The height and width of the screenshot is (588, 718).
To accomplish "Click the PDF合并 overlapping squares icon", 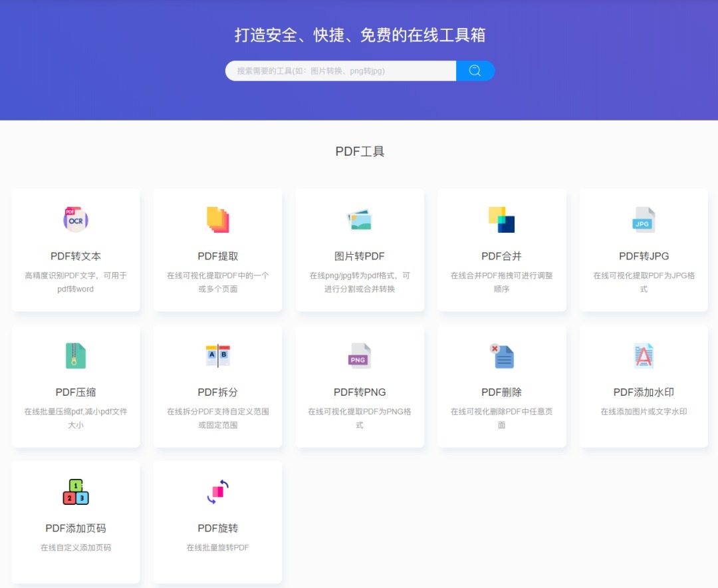I will tap(501, 220).
